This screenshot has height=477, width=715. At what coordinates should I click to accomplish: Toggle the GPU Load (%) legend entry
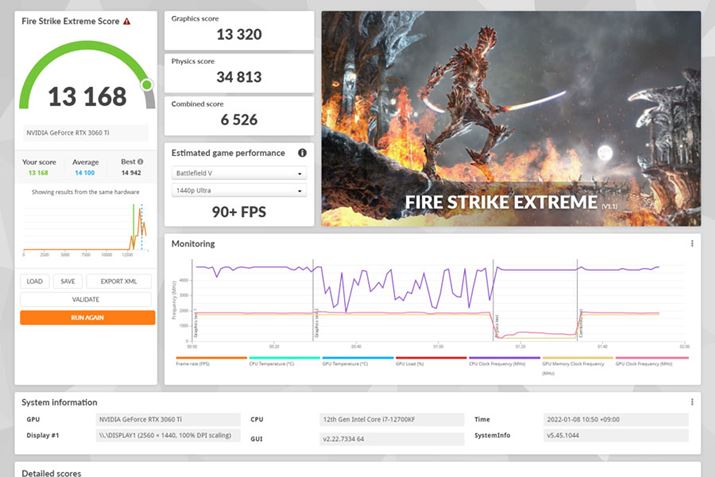click(431, 361)
